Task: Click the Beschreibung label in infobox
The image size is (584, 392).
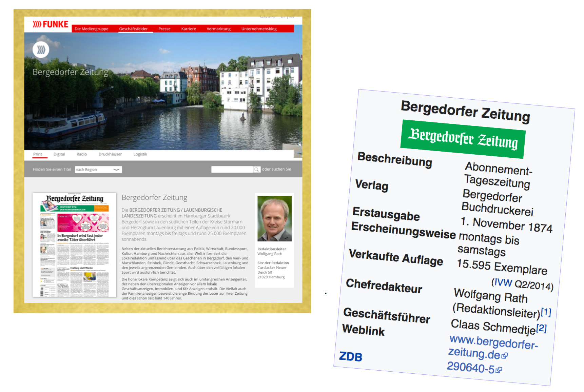Action: click(395, 160)
